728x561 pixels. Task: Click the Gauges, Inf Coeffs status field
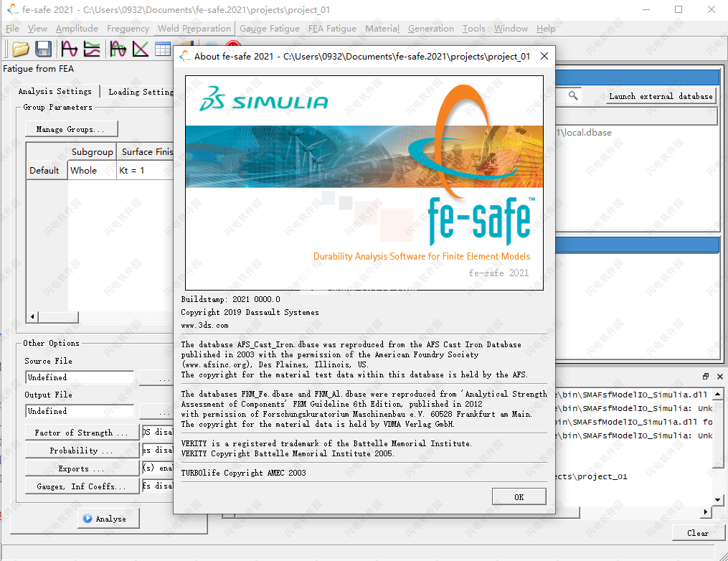(x=158, y=486)
